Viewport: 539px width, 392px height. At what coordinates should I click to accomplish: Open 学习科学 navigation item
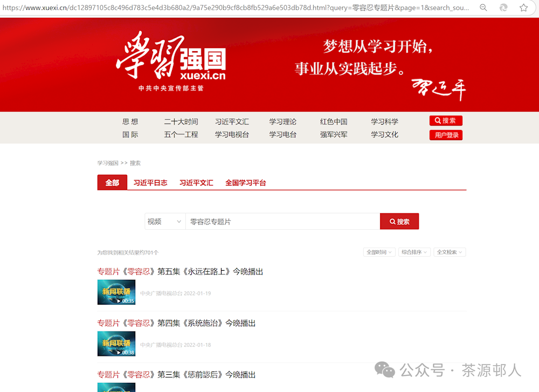click(x=385, y=122)
